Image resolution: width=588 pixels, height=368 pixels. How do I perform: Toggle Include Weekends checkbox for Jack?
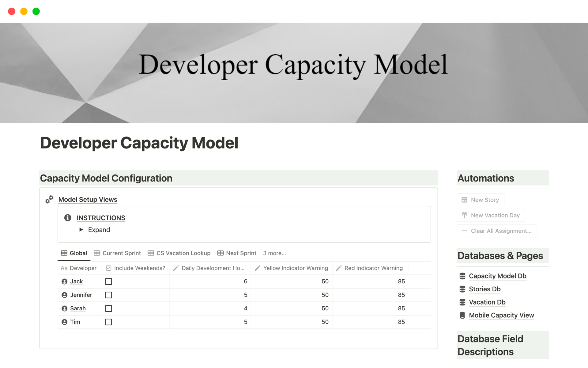point(108,281)
